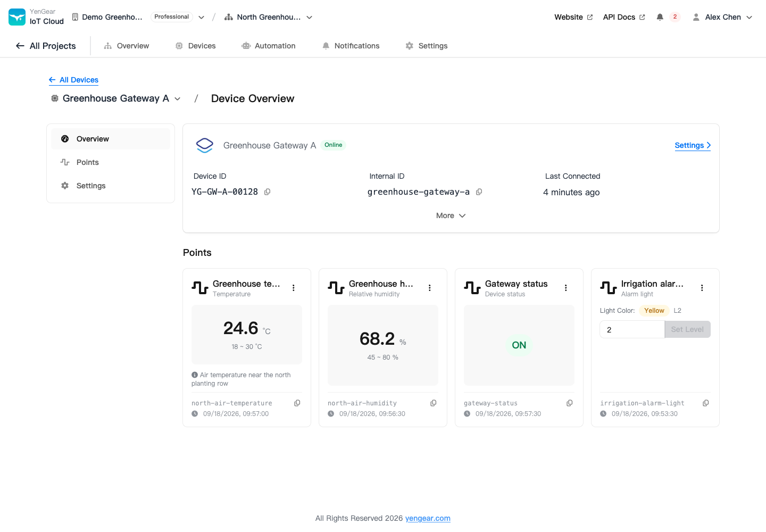Open the Alex Chen account menu
Screen dimensions: 766x532
(722, 17)
